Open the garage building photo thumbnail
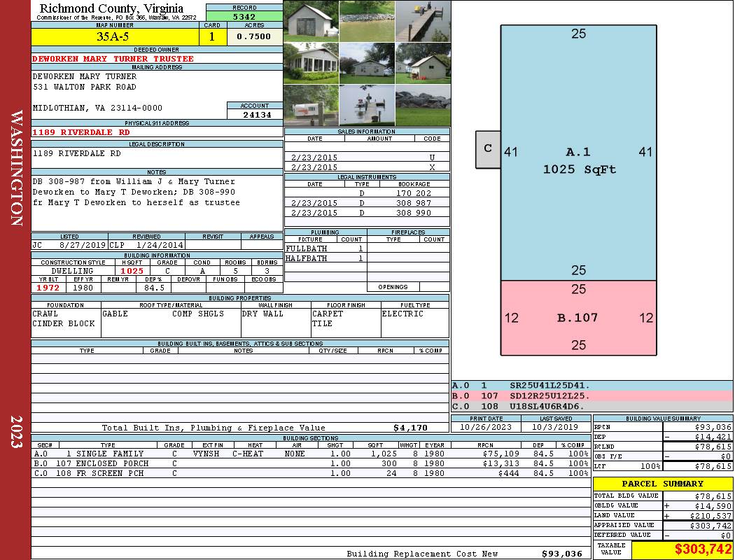 (x=311, y=21)
